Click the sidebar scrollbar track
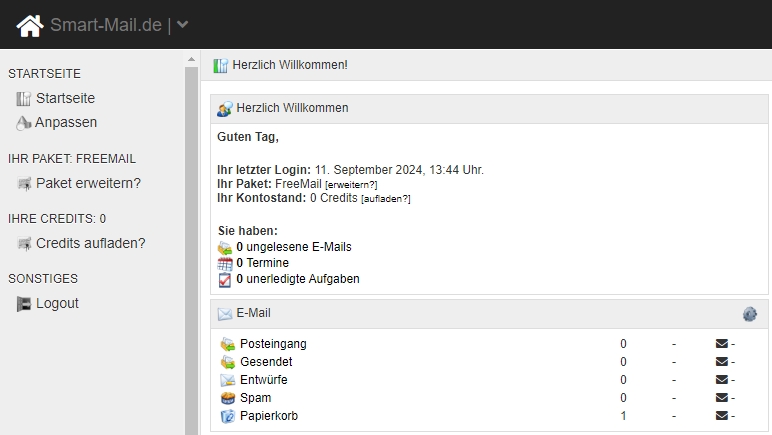This screenshot has width=772, height=435. tap(192, 251)
